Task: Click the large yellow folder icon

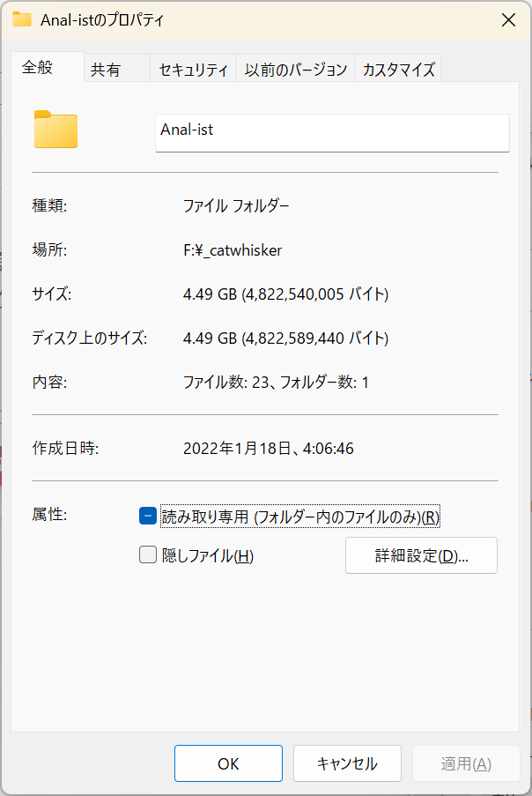Action: tap(55, 130)
